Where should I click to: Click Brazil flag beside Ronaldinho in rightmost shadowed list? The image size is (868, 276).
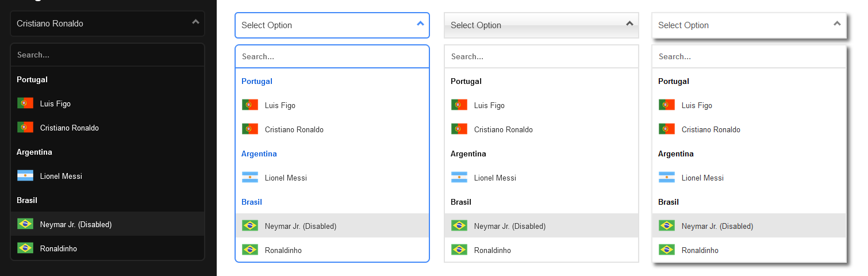pos(667,250)
